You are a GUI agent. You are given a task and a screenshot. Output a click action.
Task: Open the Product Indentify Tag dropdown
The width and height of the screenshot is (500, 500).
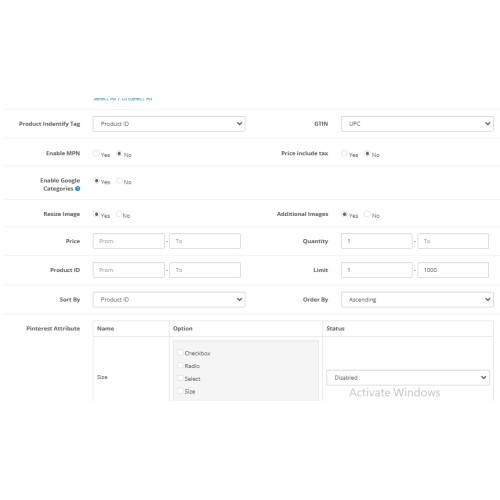pyautogui.click(x=169, y=124)
